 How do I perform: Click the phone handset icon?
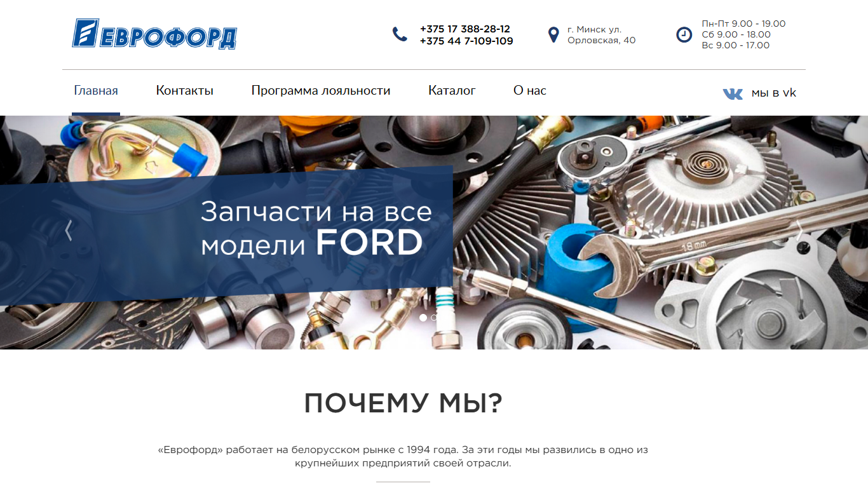click(400, 34)
